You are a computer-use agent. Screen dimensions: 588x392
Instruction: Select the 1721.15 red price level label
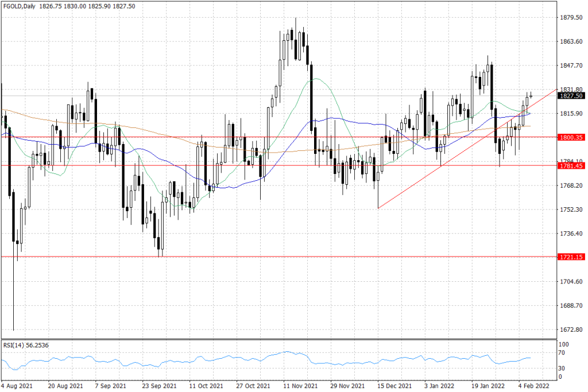pyautogui.click(x=571, y=257)
